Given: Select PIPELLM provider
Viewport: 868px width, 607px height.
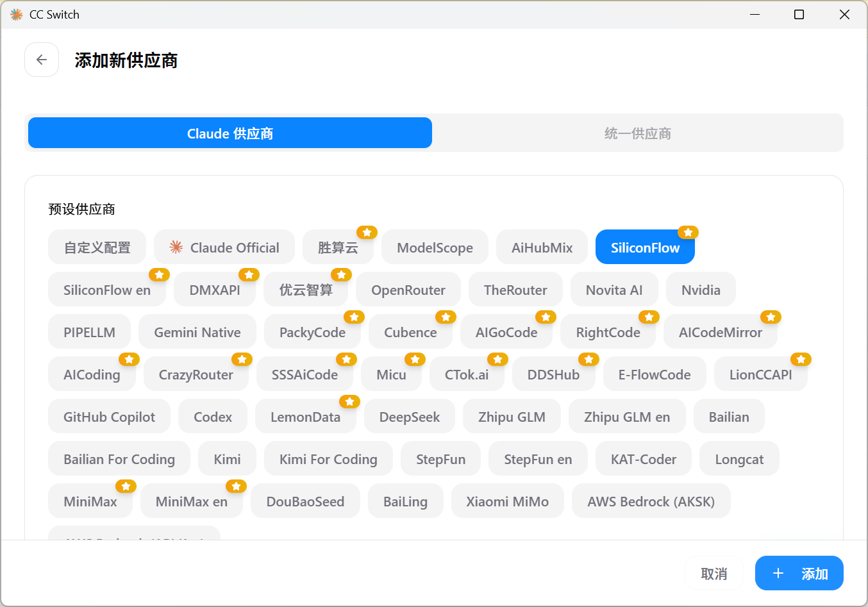Looking at the screenshot, I should pos(89,331).
